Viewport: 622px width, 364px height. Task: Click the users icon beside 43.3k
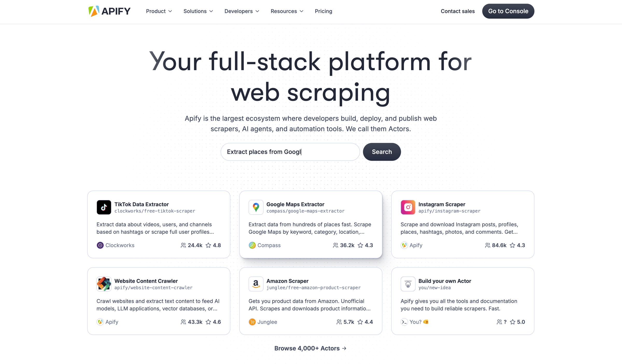[183, 322]
